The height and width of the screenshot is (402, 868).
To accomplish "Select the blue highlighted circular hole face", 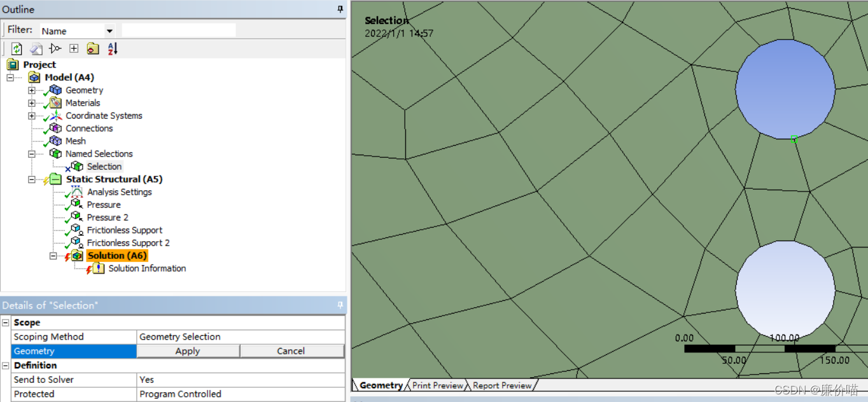I will tap(785, 90).
